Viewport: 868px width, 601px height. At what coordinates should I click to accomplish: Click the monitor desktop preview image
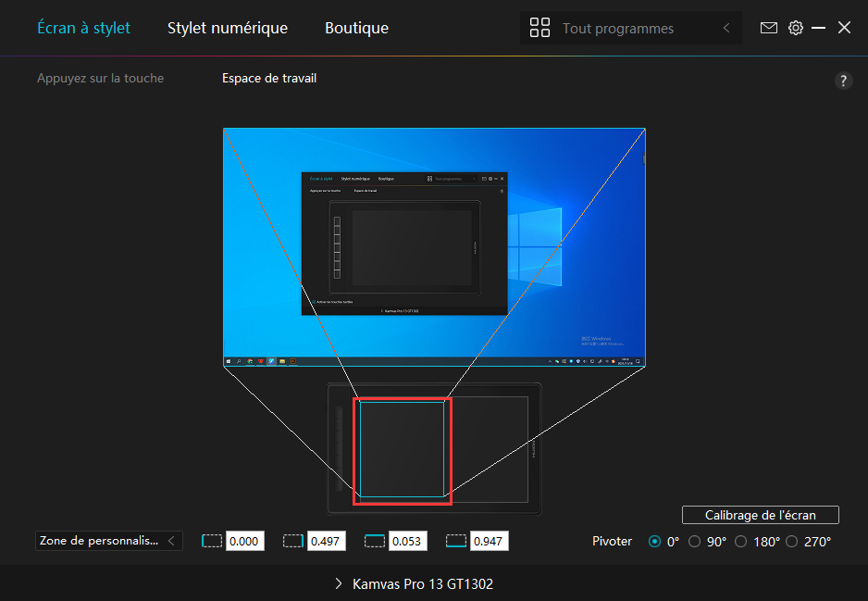434,247
